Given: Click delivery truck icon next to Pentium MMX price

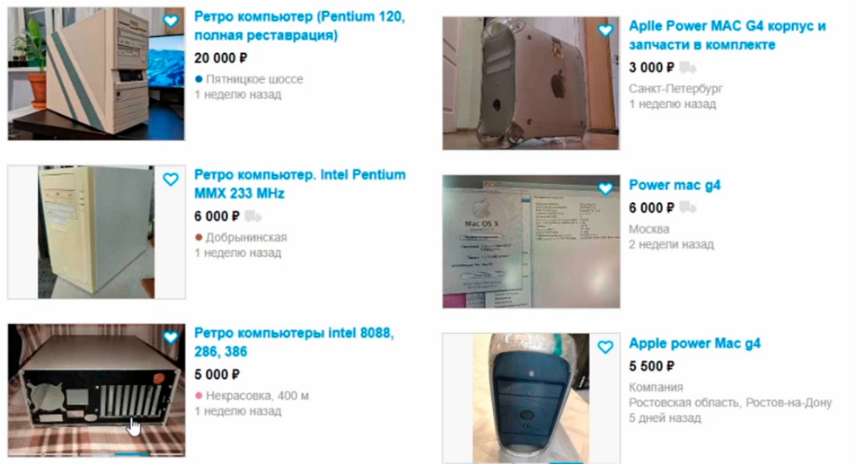Looking at the screenshot, I should click(x=253, y=216).
